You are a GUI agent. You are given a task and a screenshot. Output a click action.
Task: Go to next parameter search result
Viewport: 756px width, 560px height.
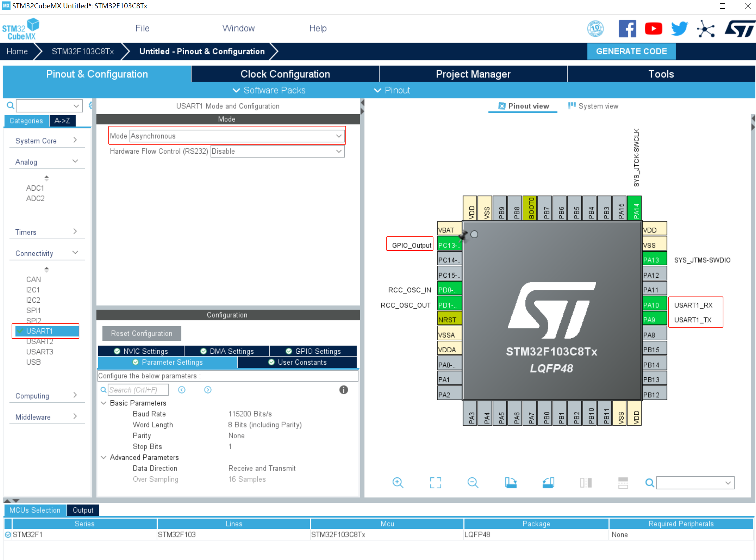point(208,390)
